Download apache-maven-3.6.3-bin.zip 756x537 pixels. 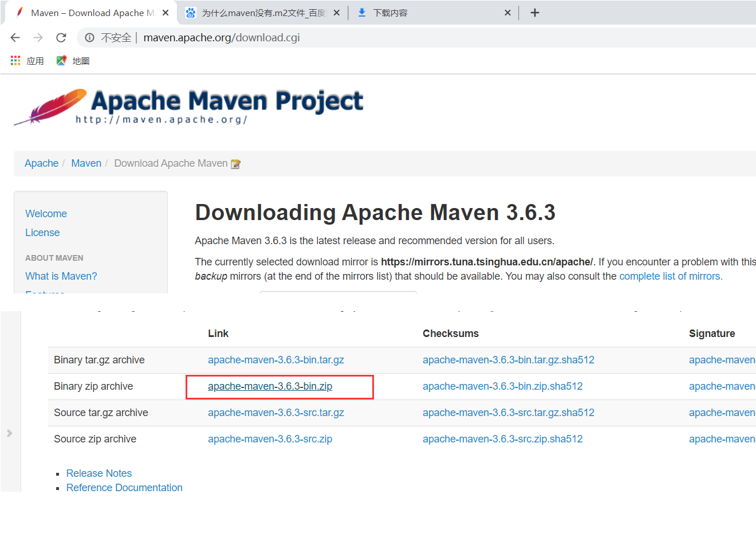click(270, 386)
